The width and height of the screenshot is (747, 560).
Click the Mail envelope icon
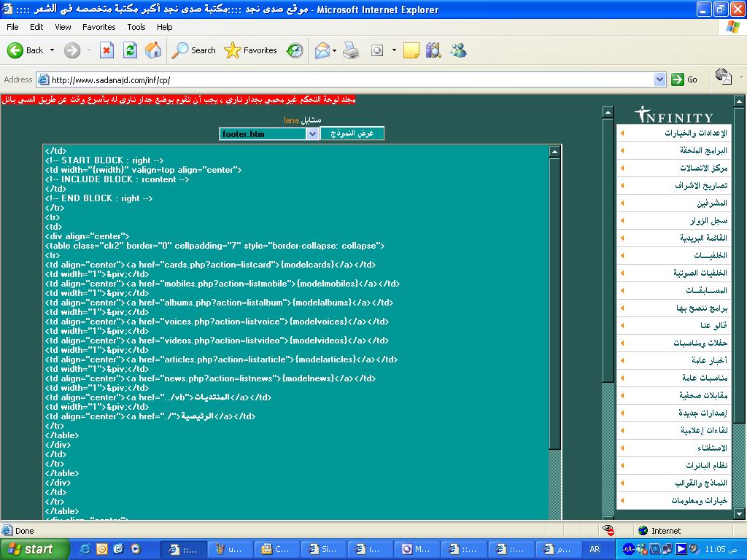pyautogui.click(x=322, y=50)
